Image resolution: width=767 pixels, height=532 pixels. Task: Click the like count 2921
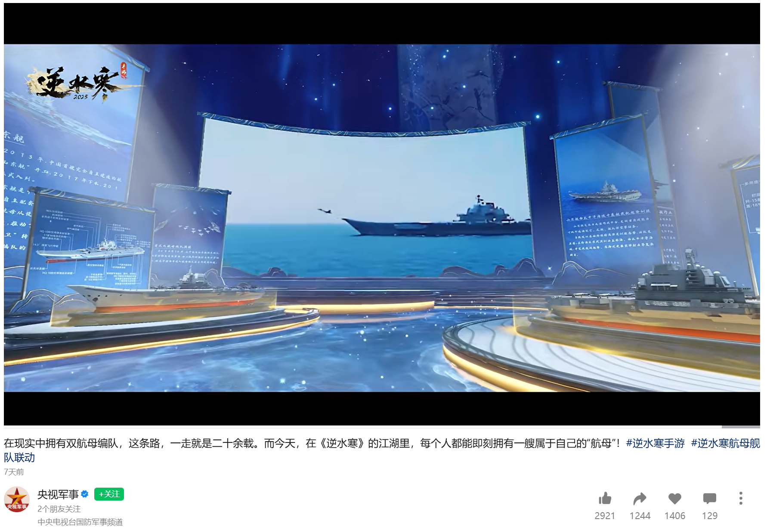click(x=605, y=516)
